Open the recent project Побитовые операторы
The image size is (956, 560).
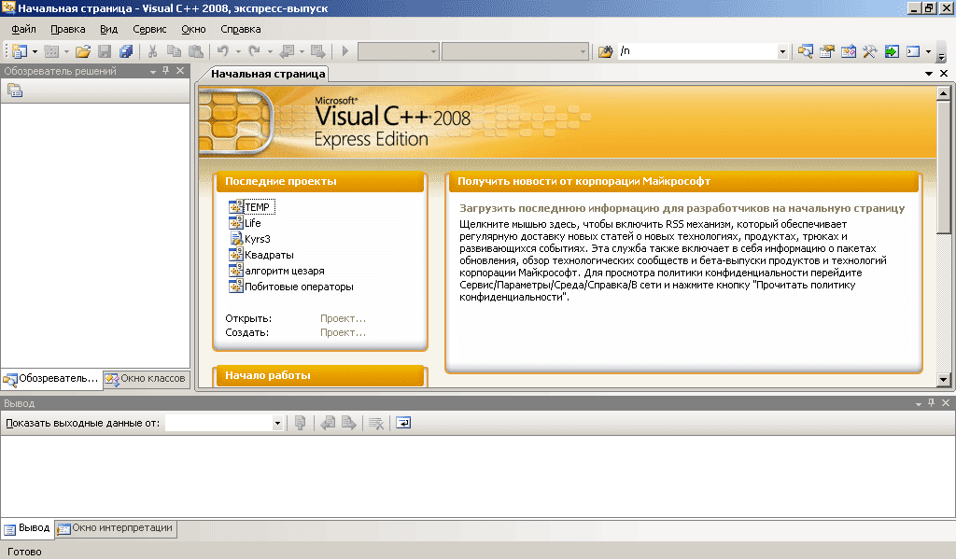point(299,287)
